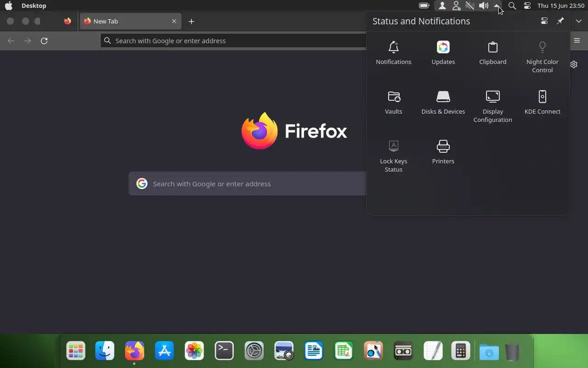Screen dimensions: 588x368
Task: Open the Firefox hamburger menu
Action: tap(577, 40)
